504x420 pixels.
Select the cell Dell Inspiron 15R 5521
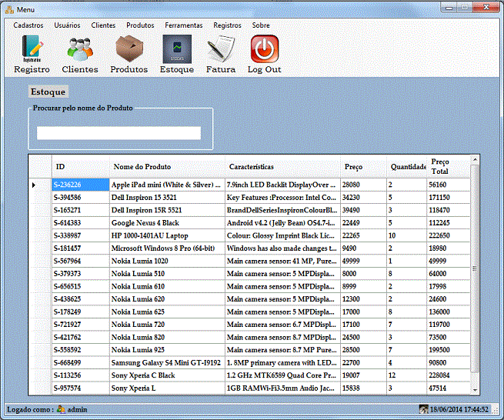click(167, 210)
